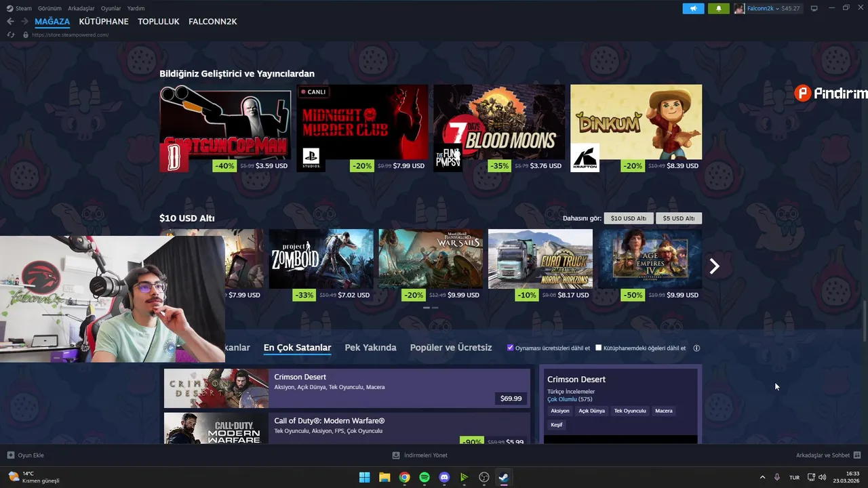Screen dimensions: 868x488
Task: Click the microphone tray icon
Action: click(x=777, y=477)
